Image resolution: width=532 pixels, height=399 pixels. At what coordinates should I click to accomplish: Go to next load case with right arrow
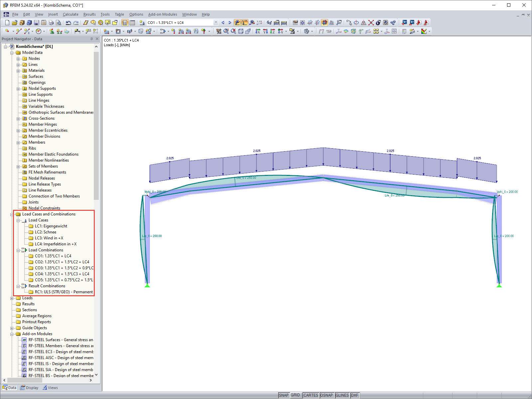230,23
